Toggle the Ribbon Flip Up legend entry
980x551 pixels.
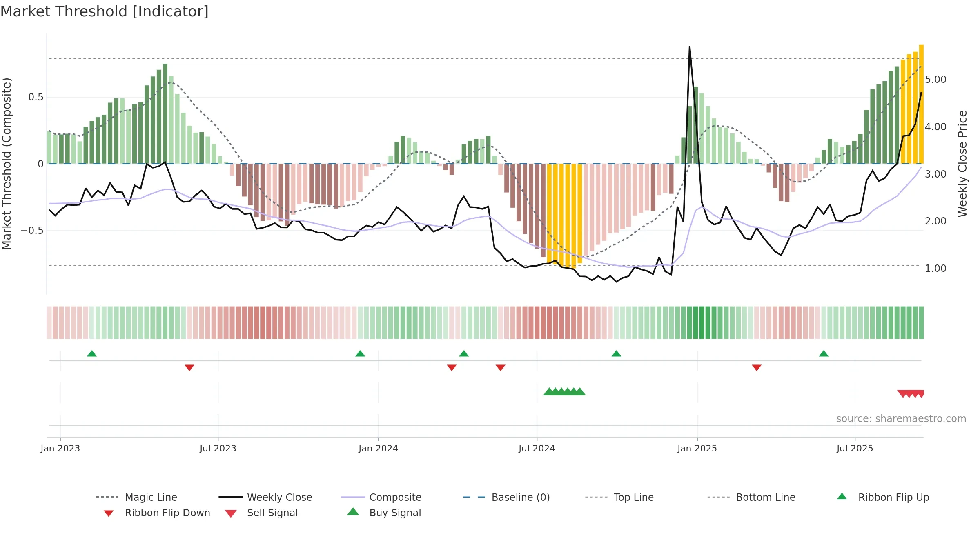(x=883, y=497)
